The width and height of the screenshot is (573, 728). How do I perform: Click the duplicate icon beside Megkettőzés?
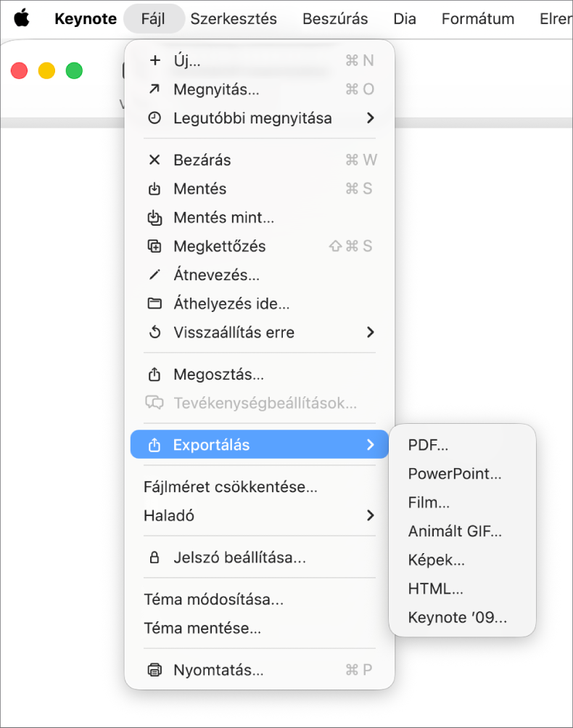point(154,247)
